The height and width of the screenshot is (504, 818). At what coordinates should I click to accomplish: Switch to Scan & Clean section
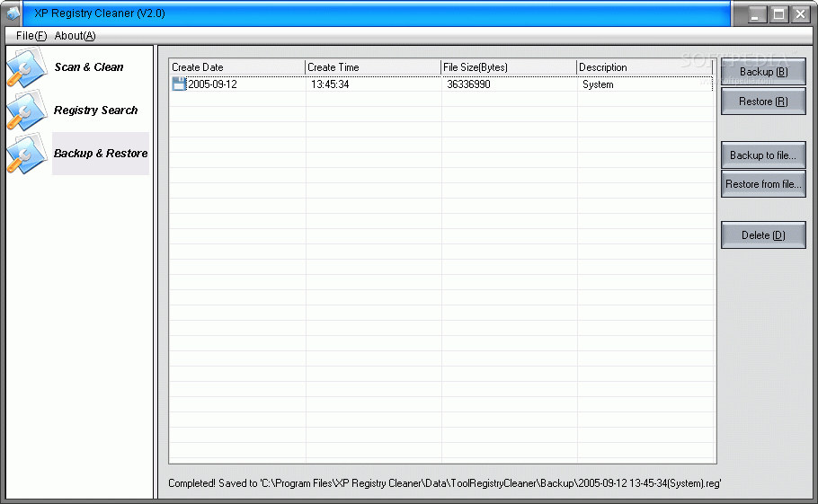pyautogui.click(x=89, y=67)
